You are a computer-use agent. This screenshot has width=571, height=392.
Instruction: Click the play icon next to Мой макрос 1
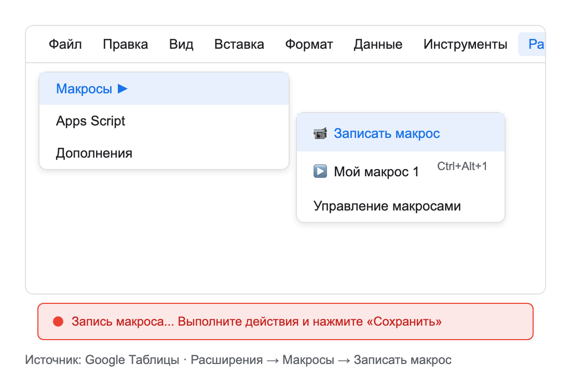pyautogui.click(x=321, y=171)
